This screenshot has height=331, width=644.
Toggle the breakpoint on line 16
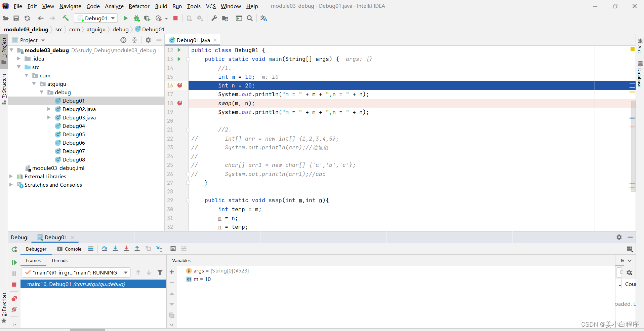coord(180,85)
